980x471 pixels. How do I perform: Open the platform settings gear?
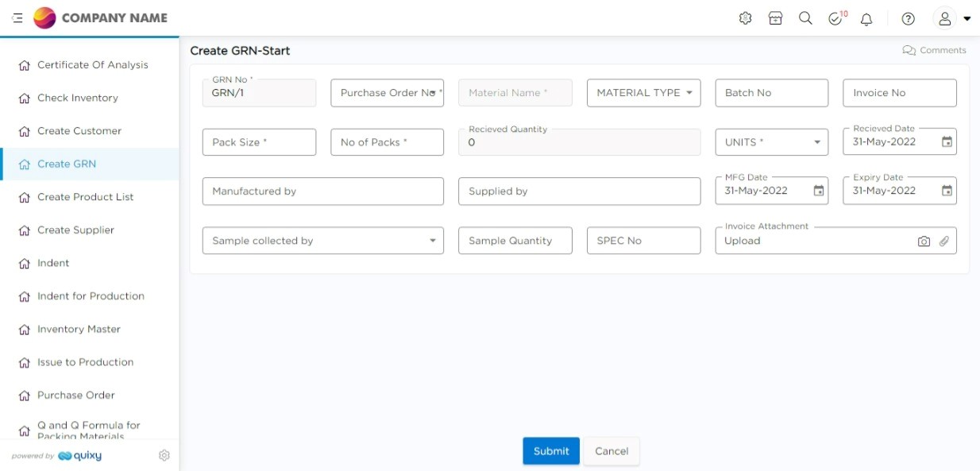click(745, 17)
